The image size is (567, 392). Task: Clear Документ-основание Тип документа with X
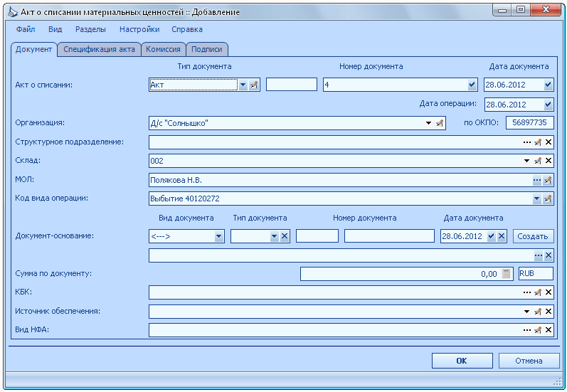coord(285,236)
